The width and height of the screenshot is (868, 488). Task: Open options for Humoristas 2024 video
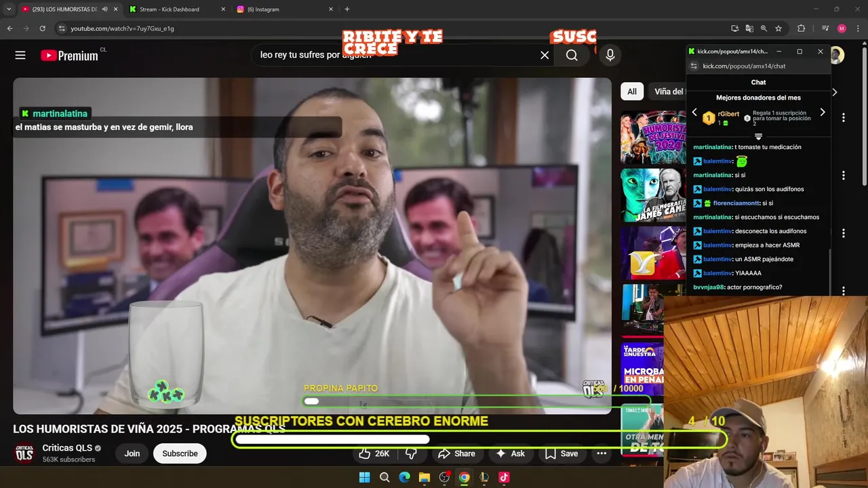(x=844, y=117)
